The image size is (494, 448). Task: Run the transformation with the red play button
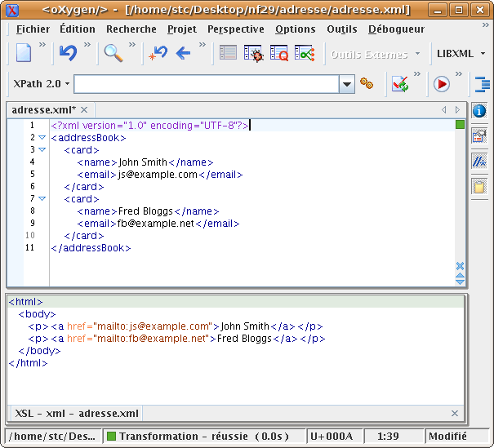[442, 84]
